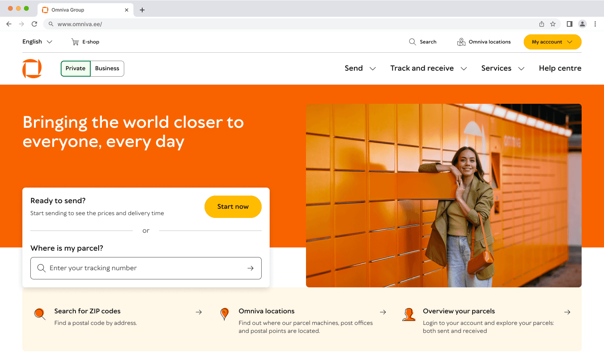Bookmark this page with the star icon
The height and width of the screenshot is (364, 604).
[x=553, y=24]
